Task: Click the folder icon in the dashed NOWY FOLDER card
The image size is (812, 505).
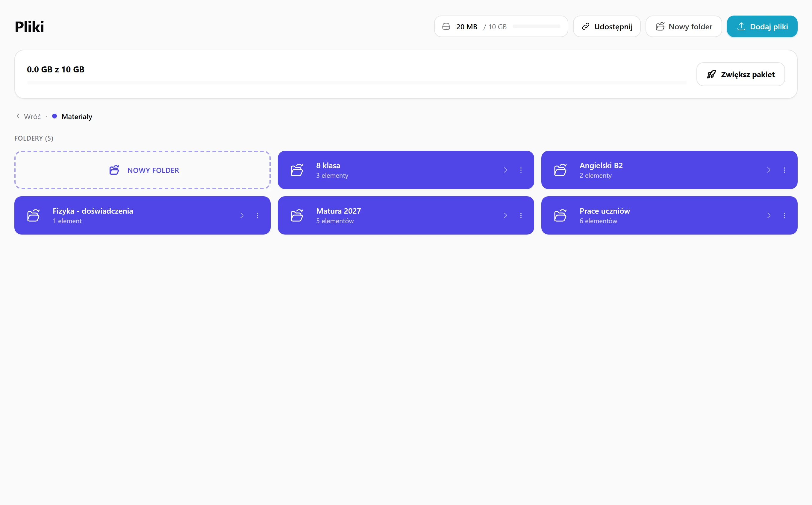Action: tap(114, 170)
